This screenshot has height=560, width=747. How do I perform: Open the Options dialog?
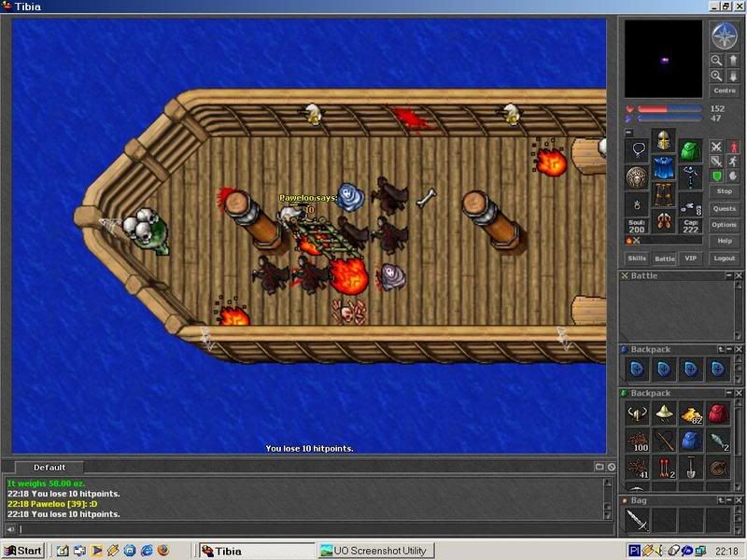[725, 225]
